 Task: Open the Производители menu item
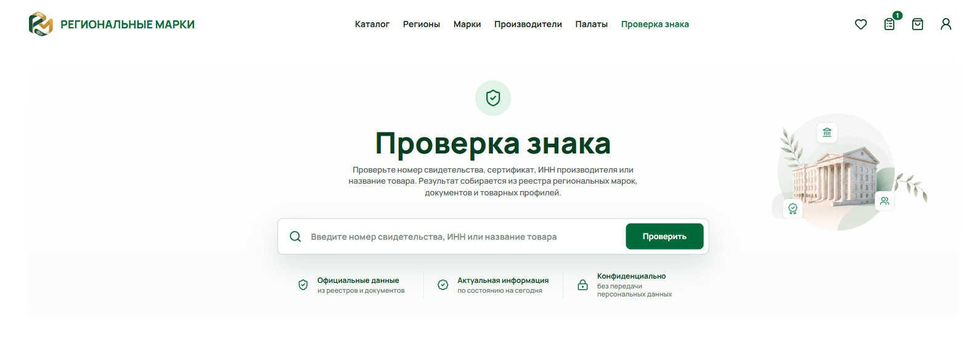coord(528,24)
